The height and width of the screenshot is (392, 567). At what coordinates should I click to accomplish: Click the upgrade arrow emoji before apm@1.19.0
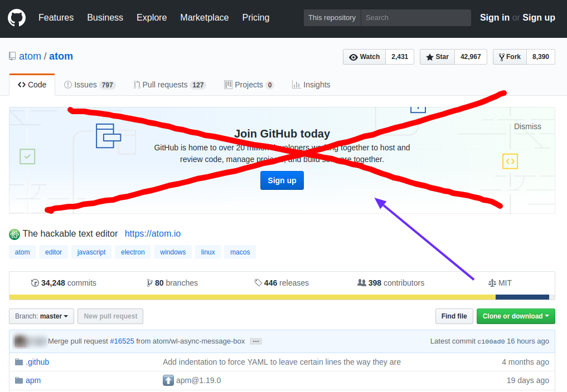168,380
